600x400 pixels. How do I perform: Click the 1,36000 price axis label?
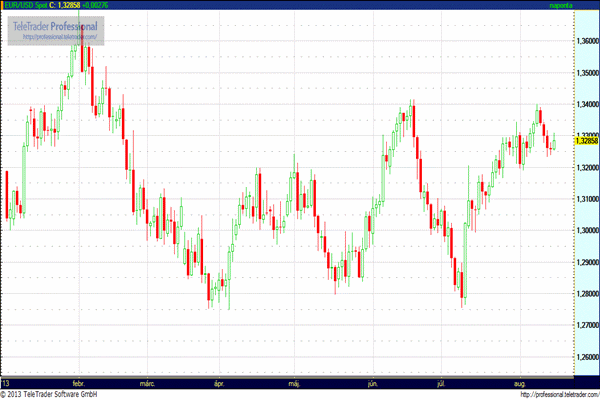point(586,41)
